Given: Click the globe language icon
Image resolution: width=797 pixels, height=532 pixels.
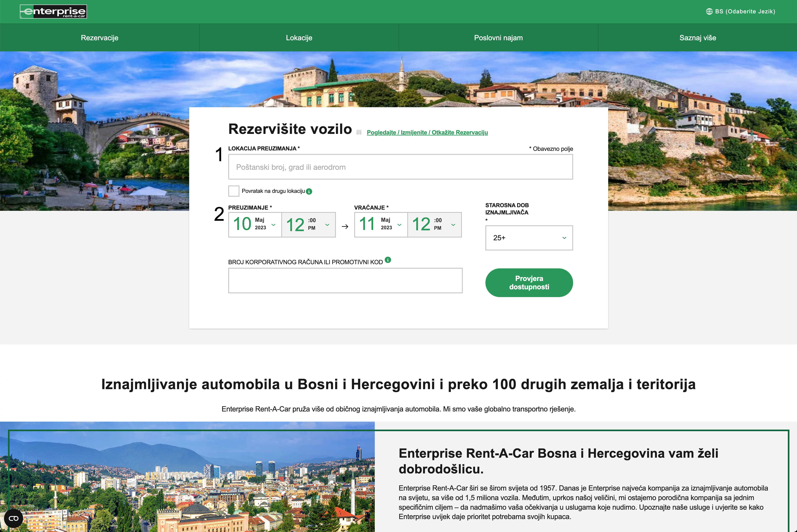Looking at the screenshot, I should coord(709,12).
